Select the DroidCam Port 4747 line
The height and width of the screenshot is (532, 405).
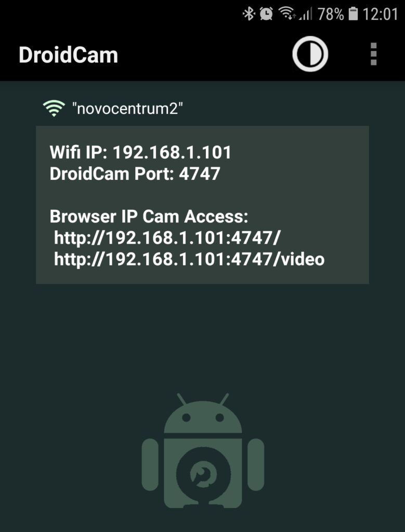(135, 174)
